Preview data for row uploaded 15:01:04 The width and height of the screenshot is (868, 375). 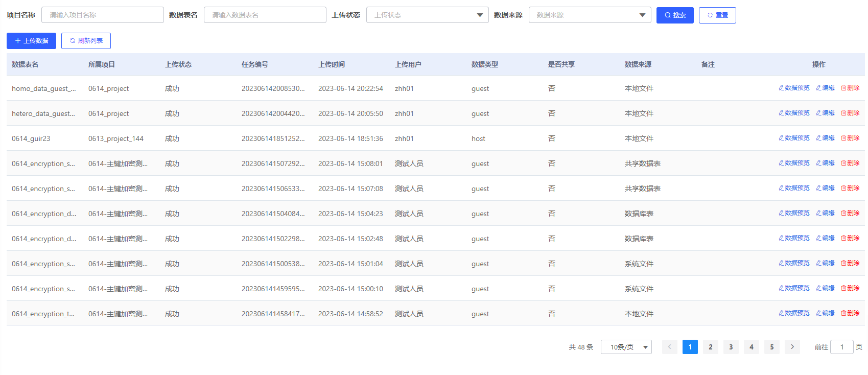(794, 263)
